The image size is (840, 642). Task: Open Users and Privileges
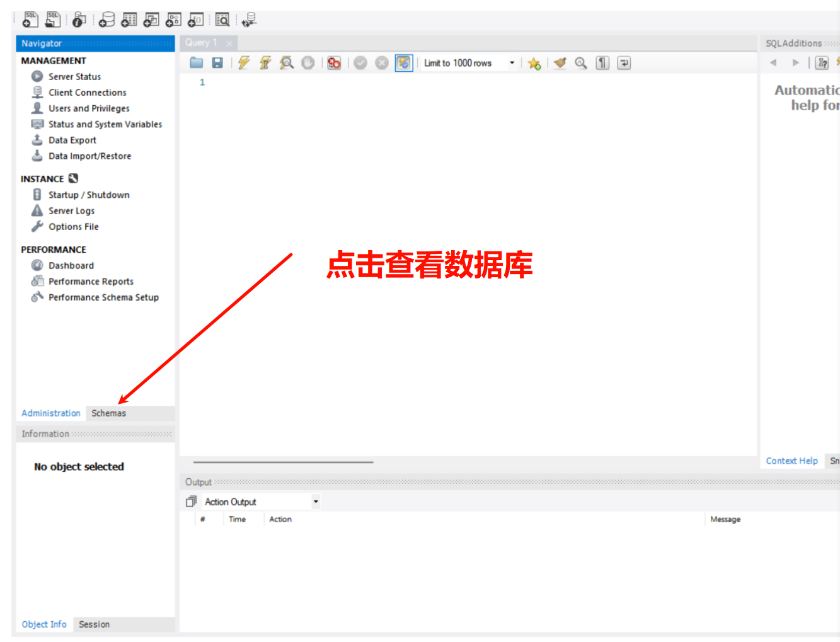(x=89, y=108)
